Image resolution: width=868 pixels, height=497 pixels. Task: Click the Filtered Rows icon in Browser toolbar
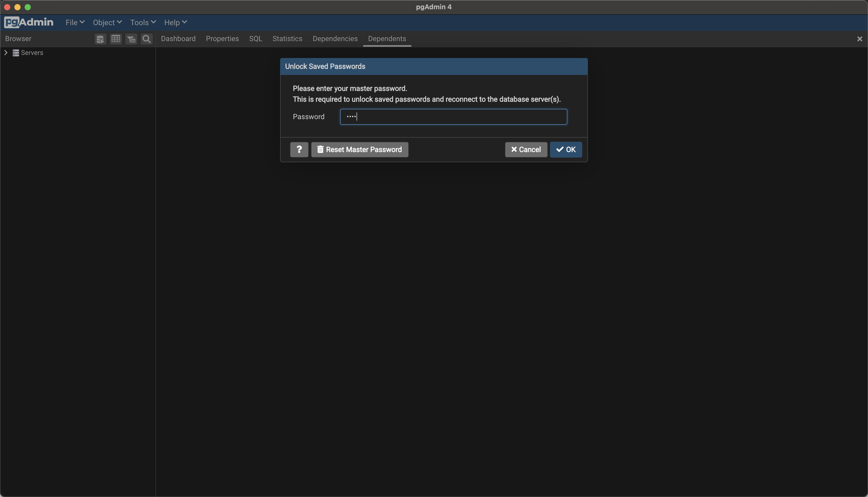[x=131, y=39]
